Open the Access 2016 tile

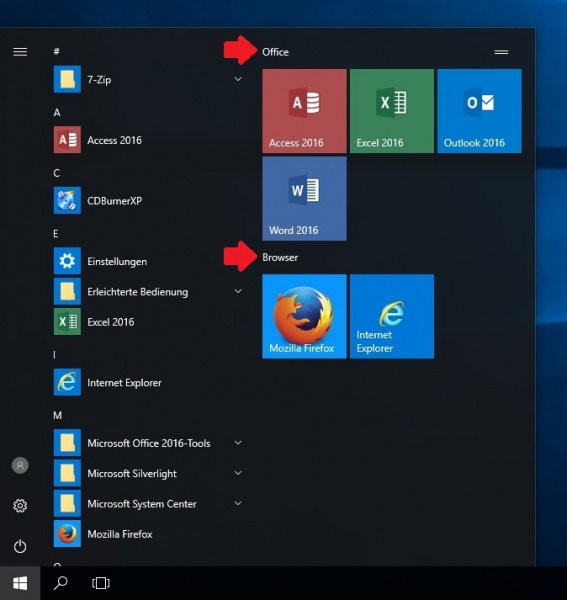pyautogui.click(x=305, y=111)
